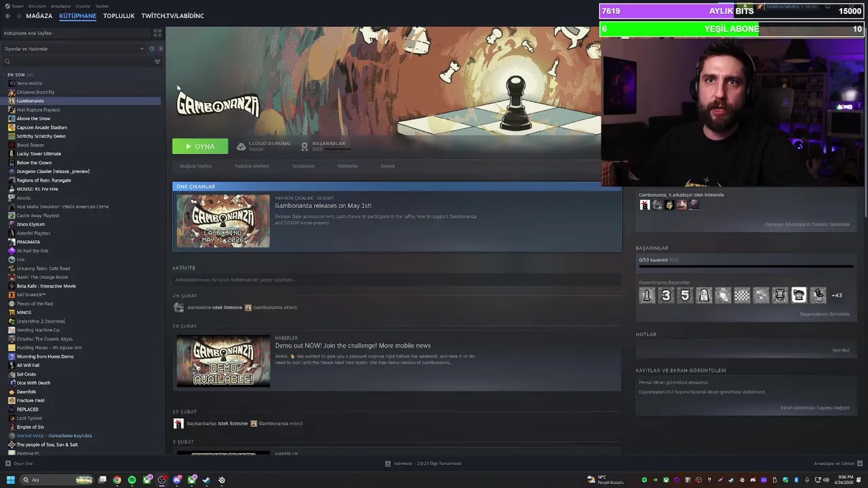The height and width of the screenshot is (488, 868).
Task: Open the library filter options icon
Action: pyautogui.click(x=157, y=62)
